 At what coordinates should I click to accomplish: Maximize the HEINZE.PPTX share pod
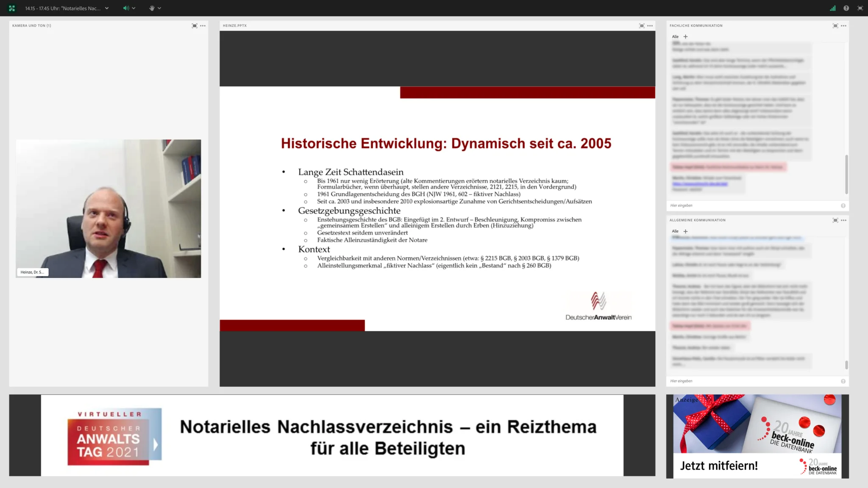point(642,26)
